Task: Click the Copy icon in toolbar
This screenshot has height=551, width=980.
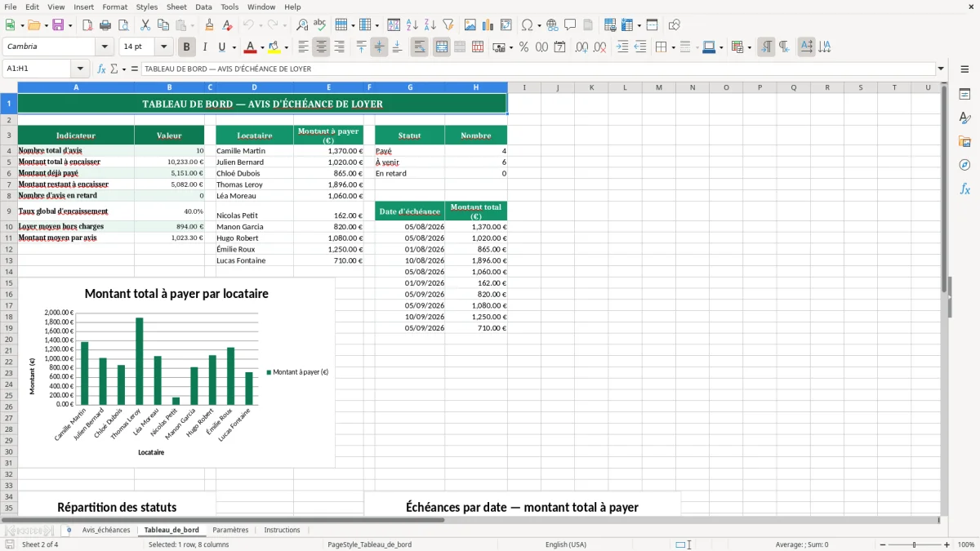Action: click(x=163, y=25)
